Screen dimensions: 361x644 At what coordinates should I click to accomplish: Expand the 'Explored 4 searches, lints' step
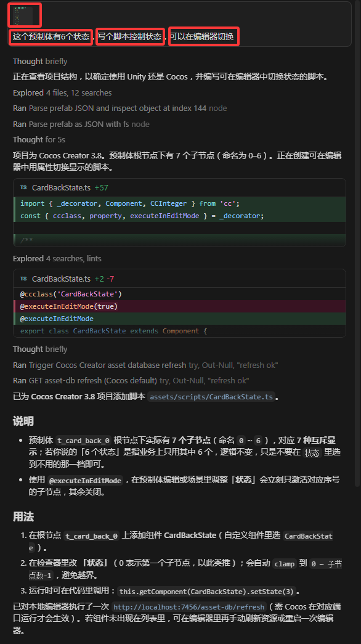tap(57, 259)
